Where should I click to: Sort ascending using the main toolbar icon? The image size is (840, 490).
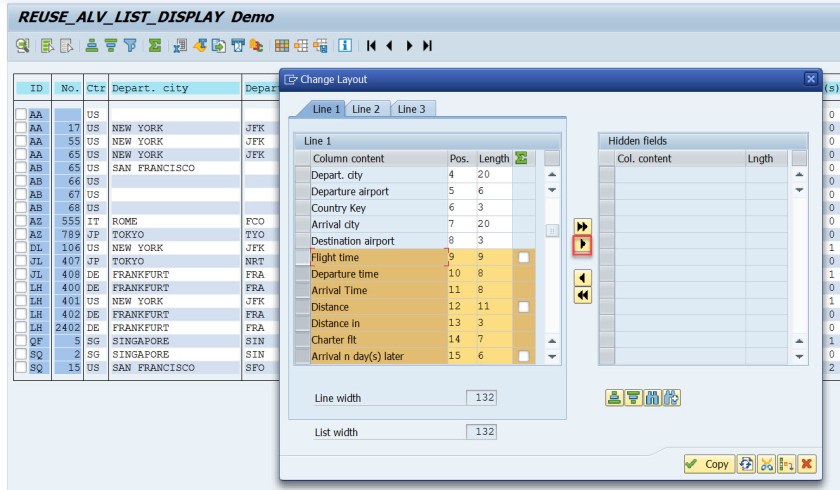tap(92, 46)
